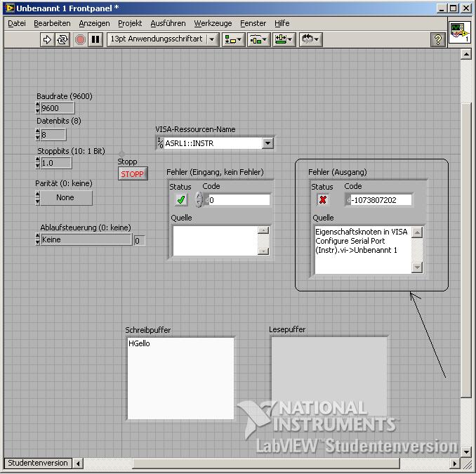Viewport: 476px width, 474px height.
Task: Click the error-out Status red X indicator
Action: pyautogui.click(x=323, y=200)
